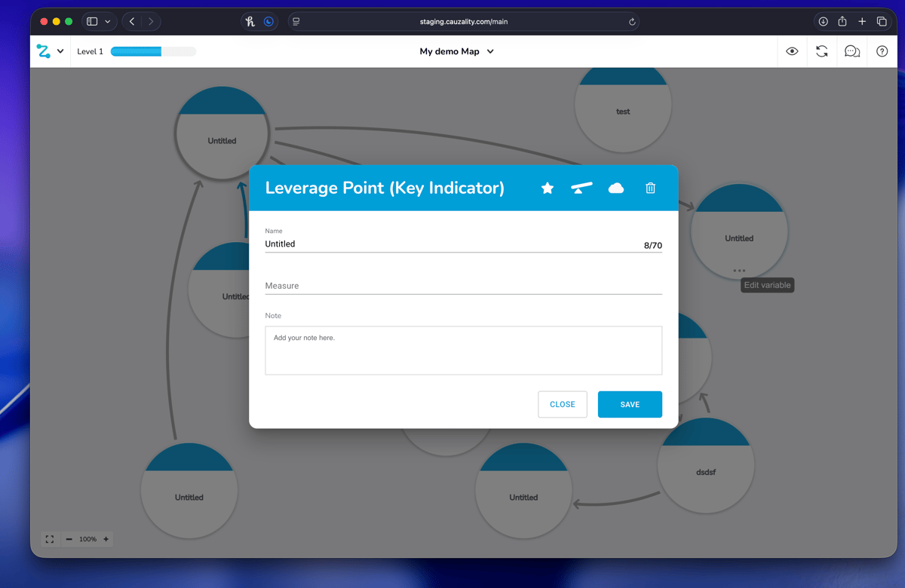The width and height of the screenshot is (905, 588).
Task: Open the chat comments icon
Action: point(852,51)
